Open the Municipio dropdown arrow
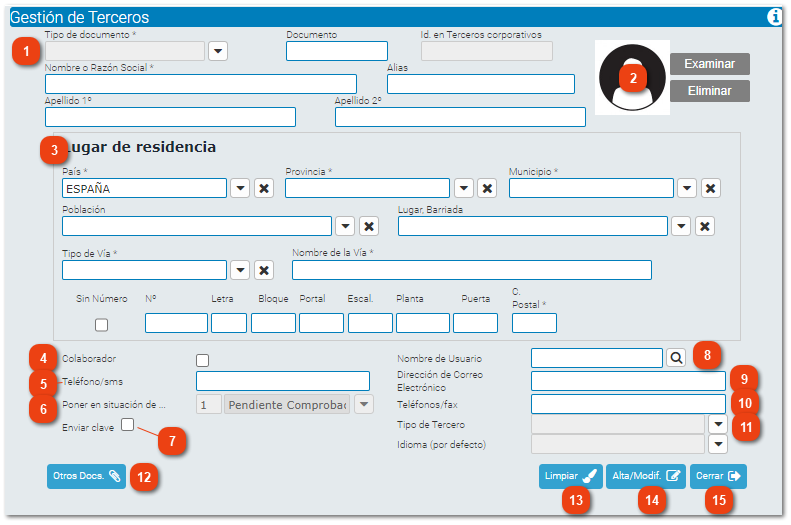The image size is (791, 525). 687,189
